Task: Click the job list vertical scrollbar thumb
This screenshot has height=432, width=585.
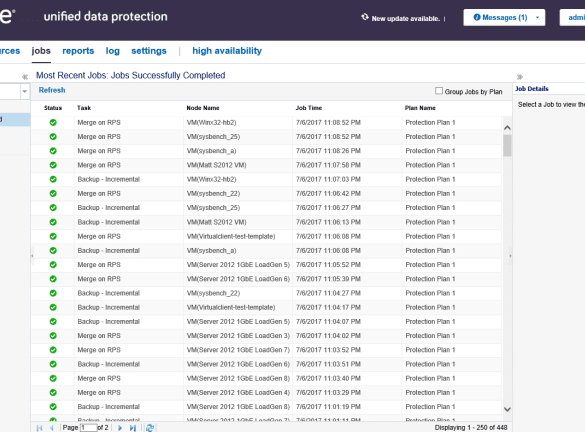Action: click(x=507, y=145)
